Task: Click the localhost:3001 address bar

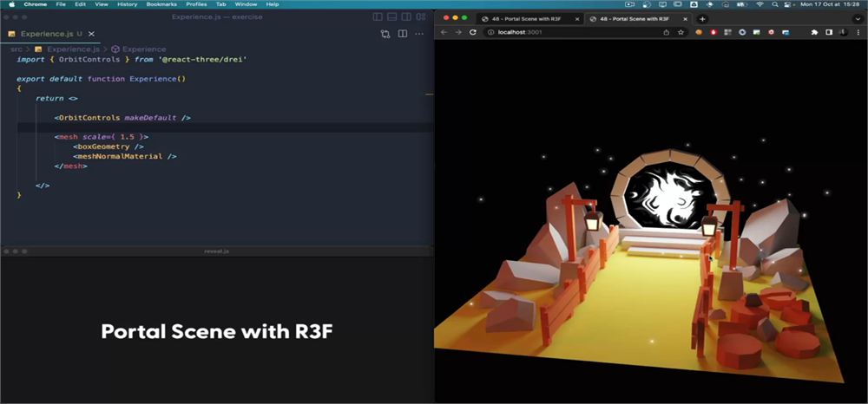Action: tap(586, 32)
